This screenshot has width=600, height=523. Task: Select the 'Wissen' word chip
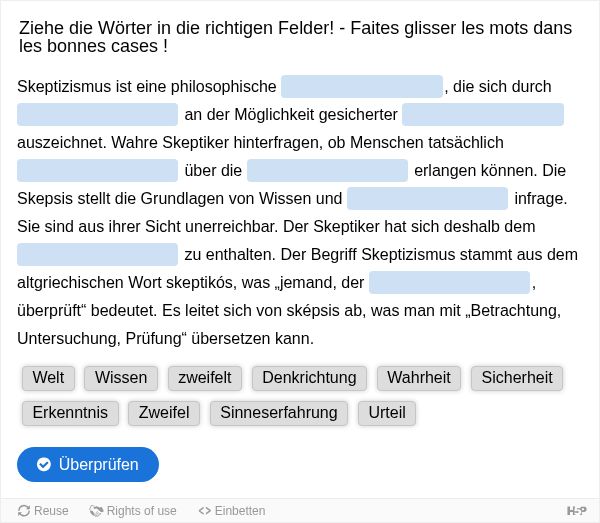[x=121, y=378]
